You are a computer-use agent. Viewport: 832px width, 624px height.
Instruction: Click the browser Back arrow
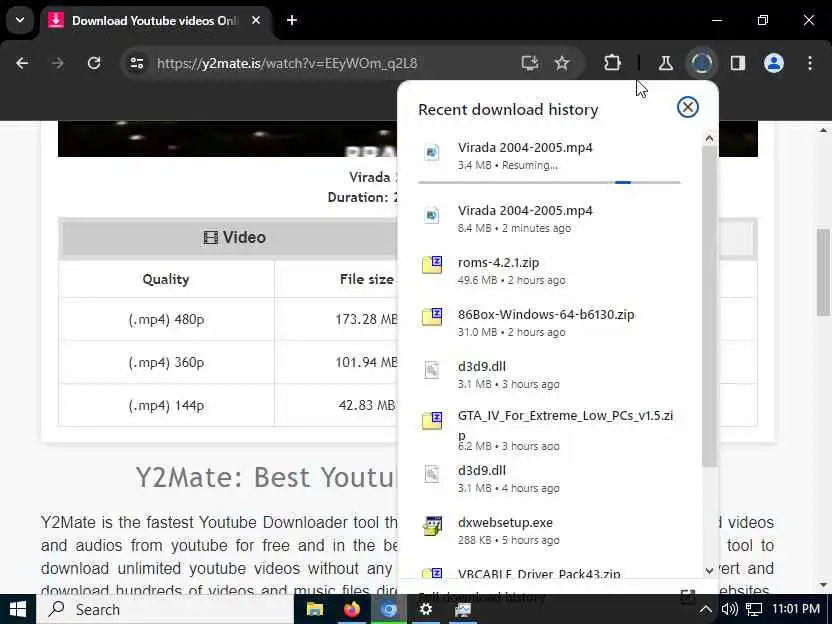[22, 63]
